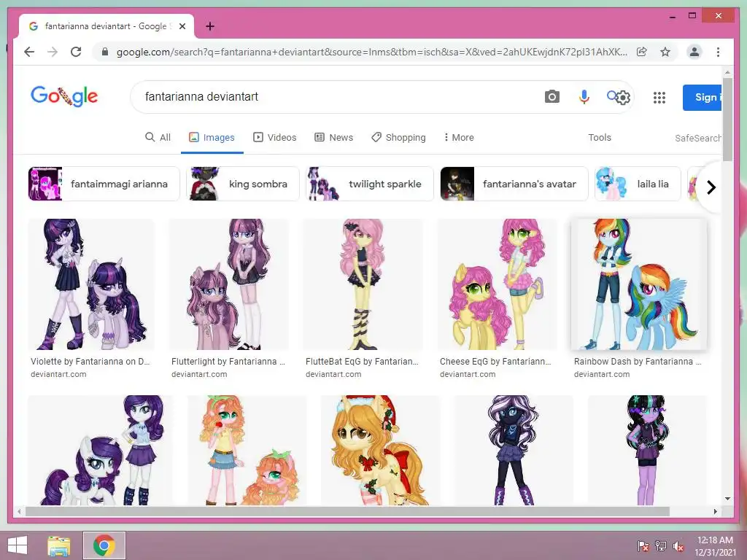Open 'Cheese EqG by Fantariann...' title link
The width and height of the screenshot is (747, 560).
(x=495, y=362)
